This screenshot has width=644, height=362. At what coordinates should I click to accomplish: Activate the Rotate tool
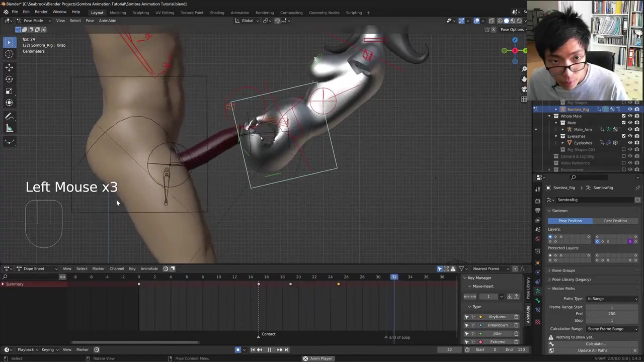[x=9, y=79]
